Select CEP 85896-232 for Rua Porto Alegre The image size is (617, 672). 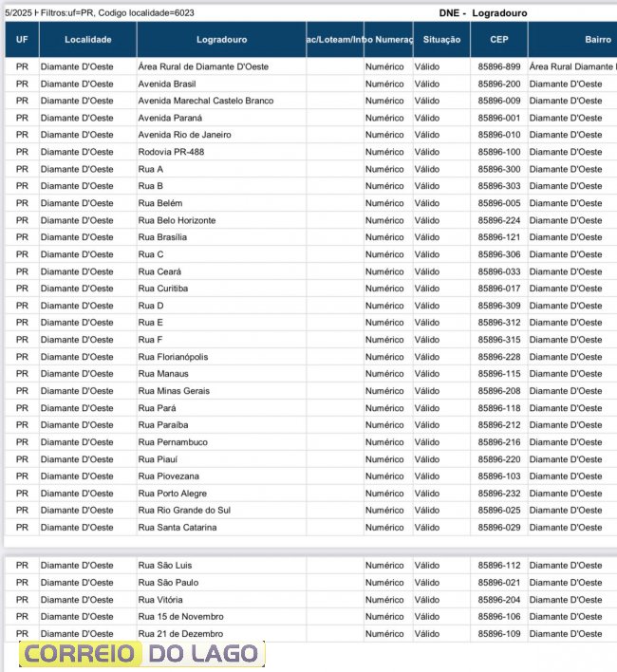(498, 494)
